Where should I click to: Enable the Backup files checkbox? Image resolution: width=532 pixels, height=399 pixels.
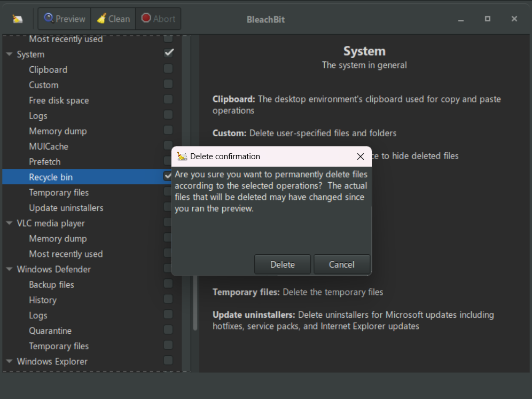(x=168, y=283)
